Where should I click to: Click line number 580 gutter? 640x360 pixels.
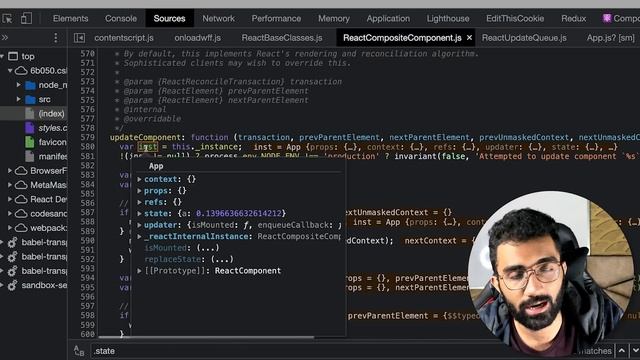87,147
